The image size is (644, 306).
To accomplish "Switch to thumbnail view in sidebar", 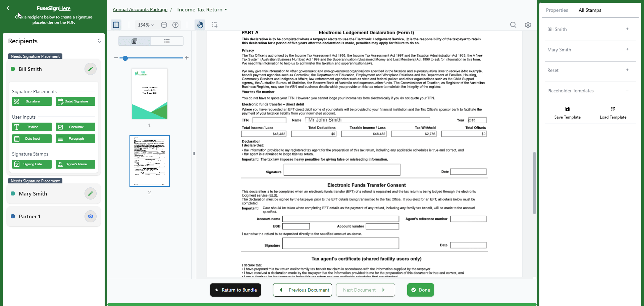I will click(x=134, y=41).
